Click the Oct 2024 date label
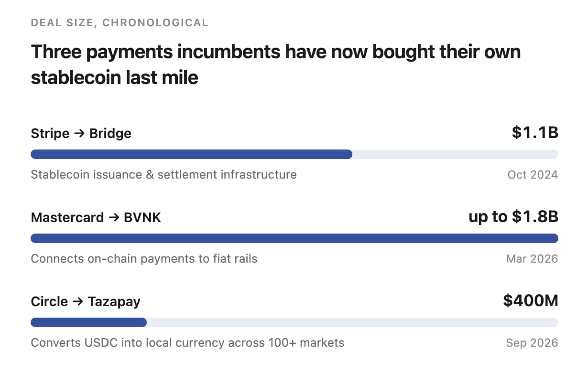Screen dimensions: 588x384 pyautogui.click(x=533, y=174)
